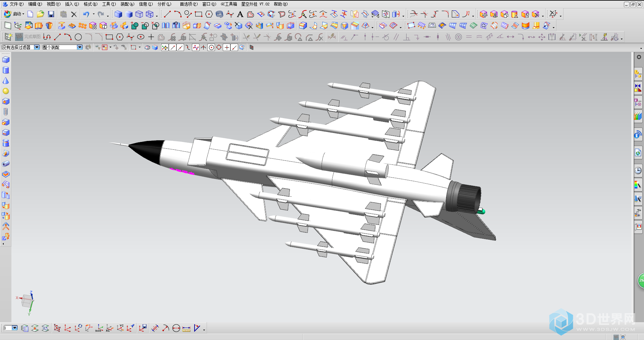Toggle the existing point snap option

(227, 47)
